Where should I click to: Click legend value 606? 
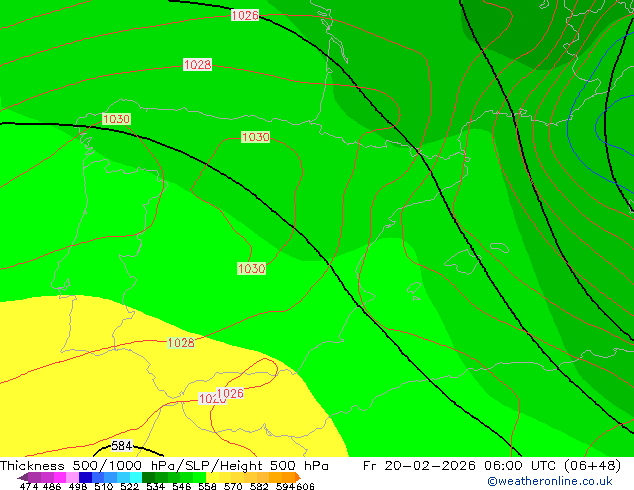coord(305,486)
